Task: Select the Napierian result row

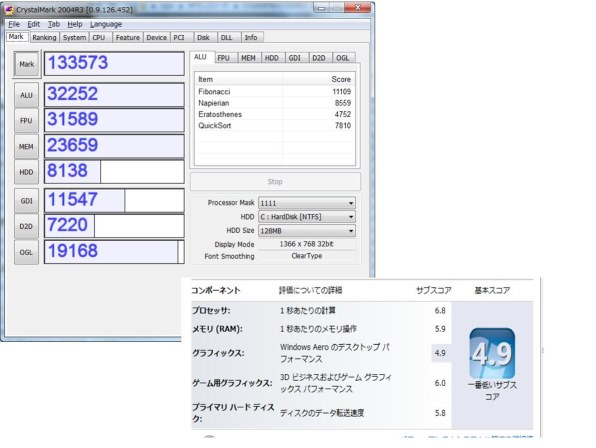Action: coord(275,103)
